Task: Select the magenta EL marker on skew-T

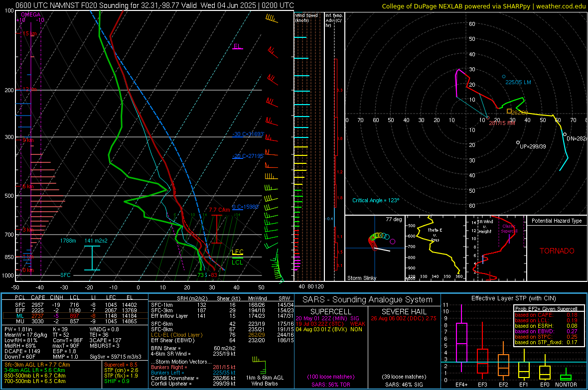Action: [x=237, y=46]
